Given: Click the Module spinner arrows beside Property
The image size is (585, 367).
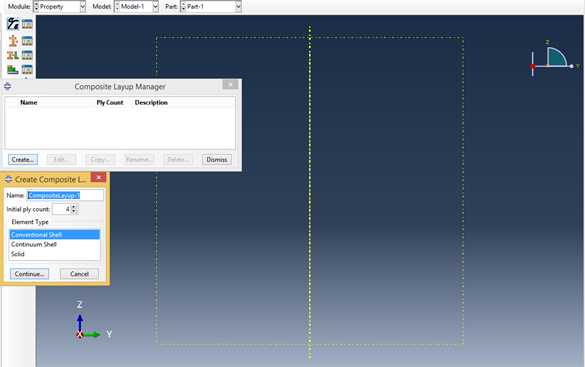Looking at the screenshot, I should 36,6.
